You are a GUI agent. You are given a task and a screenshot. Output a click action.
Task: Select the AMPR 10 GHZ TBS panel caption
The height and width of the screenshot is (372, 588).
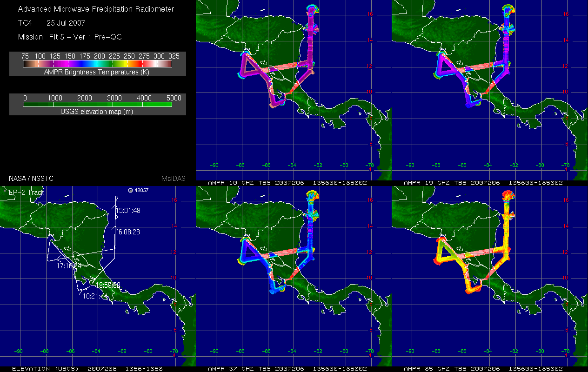[x=287, y=183]
